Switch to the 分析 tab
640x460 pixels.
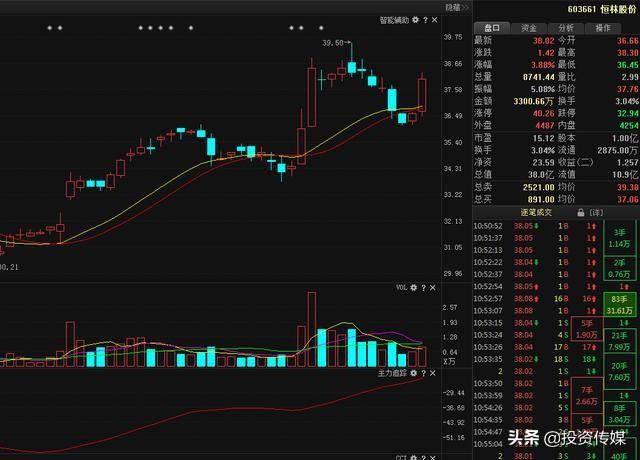[x=566, y=28]
